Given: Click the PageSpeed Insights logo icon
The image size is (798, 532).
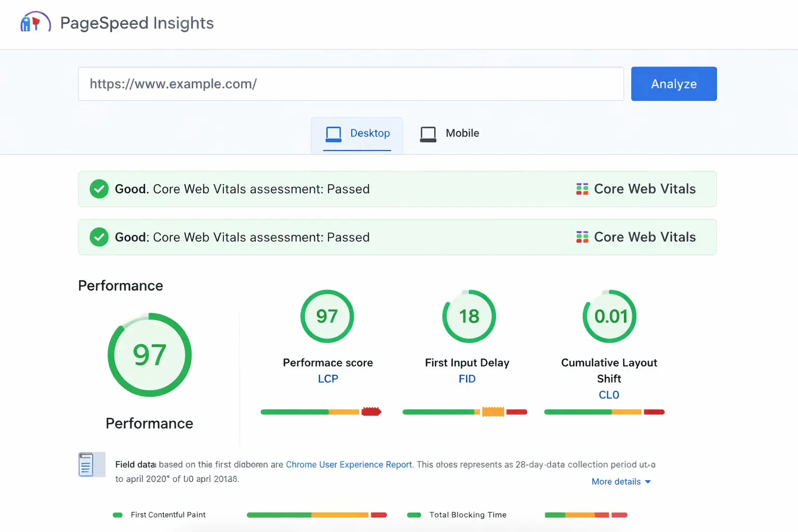Looking at the screenshot, I should tap(35, 22).
